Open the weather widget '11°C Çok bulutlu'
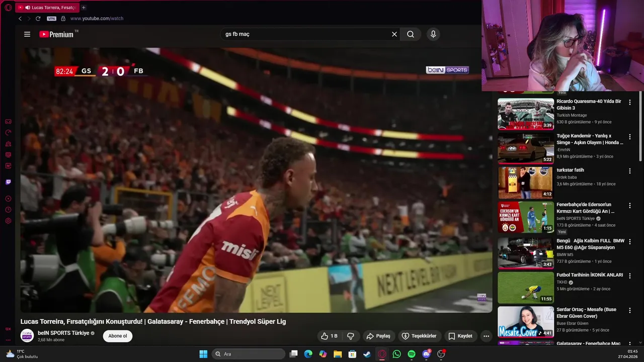This screenshot has width=644, height=362. [22, 354]
